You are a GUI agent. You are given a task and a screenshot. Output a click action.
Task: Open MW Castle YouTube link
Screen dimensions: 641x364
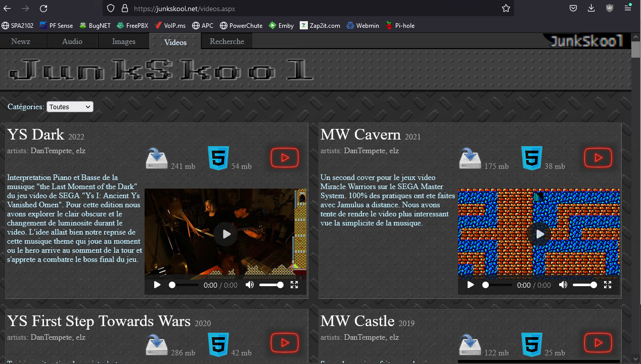598,343
